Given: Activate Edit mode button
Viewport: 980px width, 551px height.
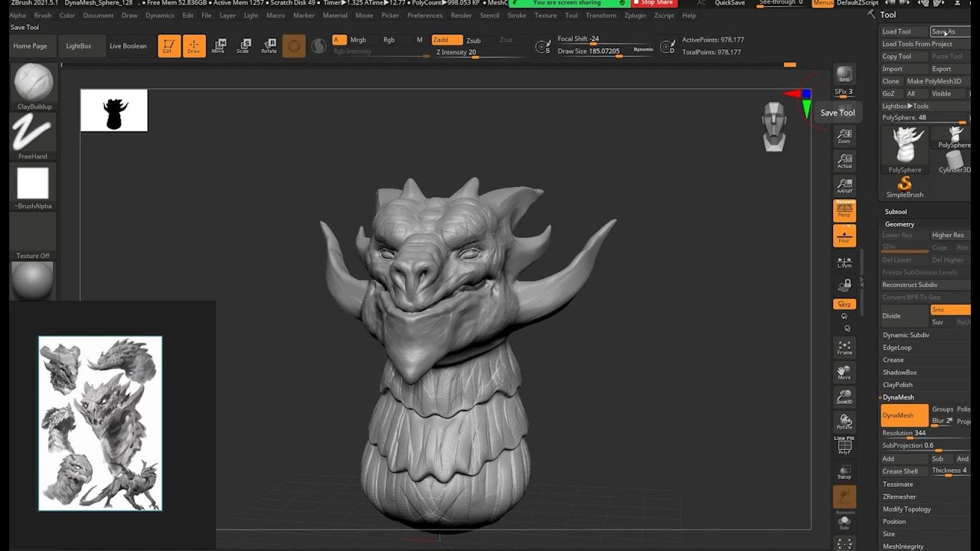Looking at the screenshot, I should click(169, 46).
